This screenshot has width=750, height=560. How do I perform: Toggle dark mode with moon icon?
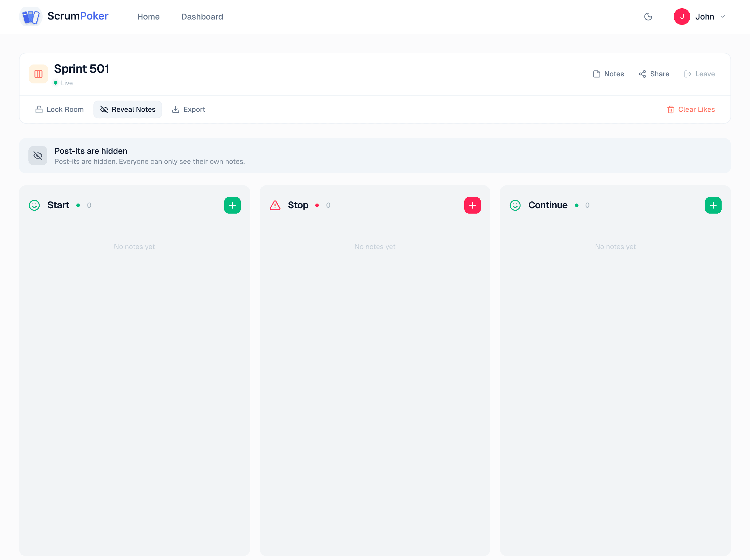[648, 17]
